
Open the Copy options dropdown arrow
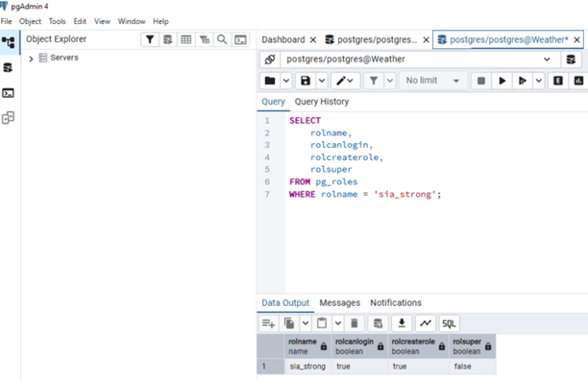tap(306, 323)
